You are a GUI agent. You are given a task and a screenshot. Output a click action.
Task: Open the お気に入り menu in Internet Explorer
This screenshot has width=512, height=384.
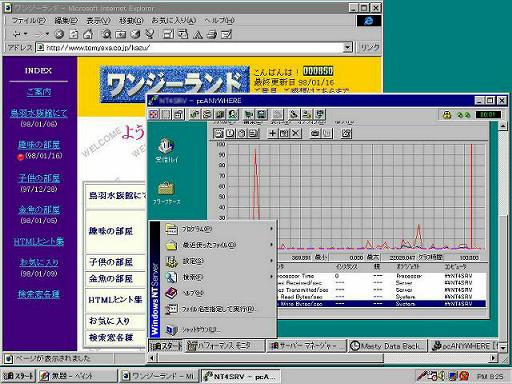click(174, 21)
